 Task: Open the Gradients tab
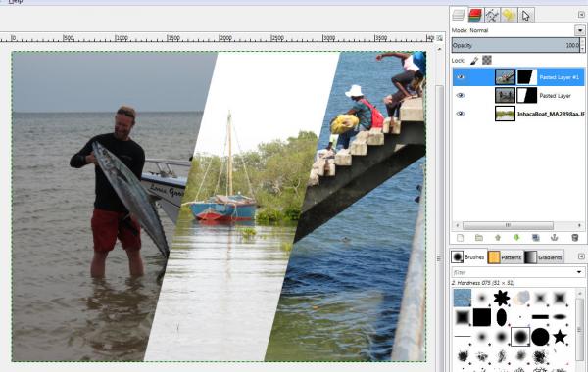click(544, 257)
